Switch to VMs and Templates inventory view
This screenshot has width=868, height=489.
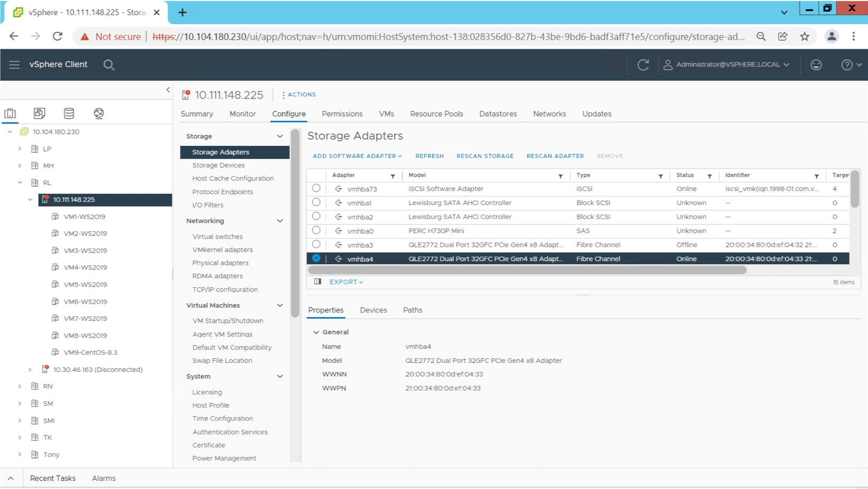[x=39, y=113]
